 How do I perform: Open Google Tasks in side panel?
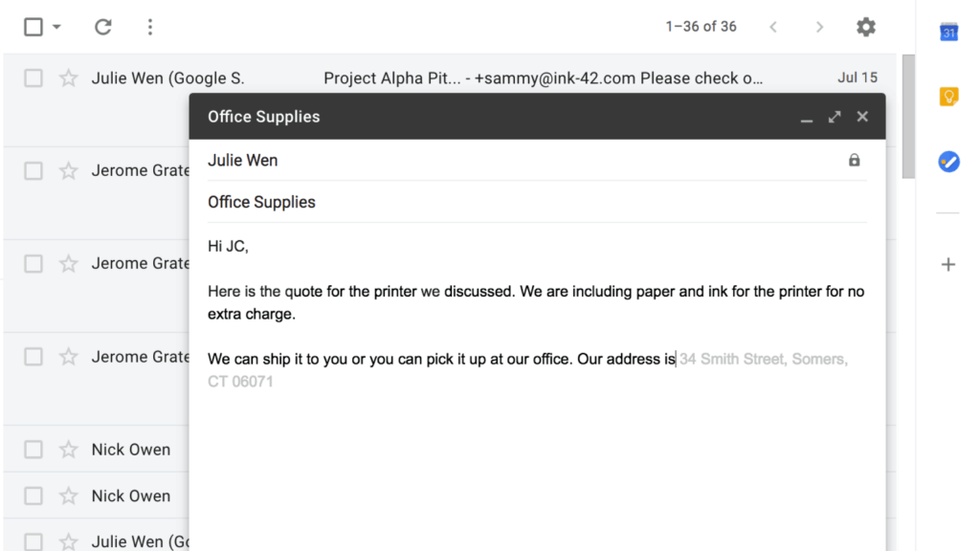(x=948, y=161)
